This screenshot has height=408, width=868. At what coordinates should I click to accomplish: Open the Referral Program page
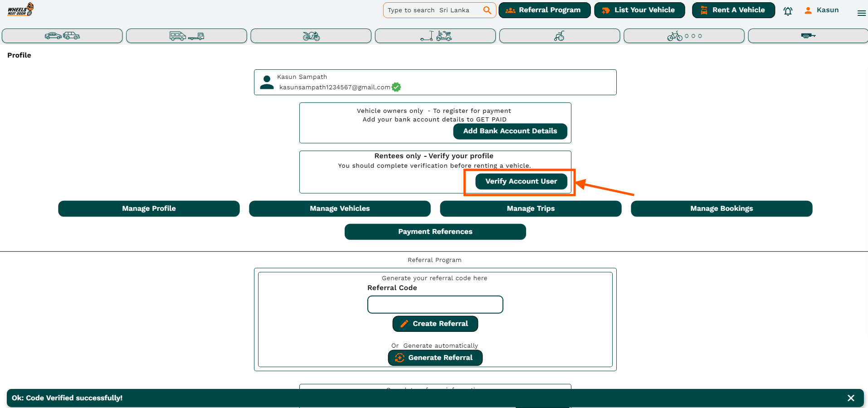(544, 10)
